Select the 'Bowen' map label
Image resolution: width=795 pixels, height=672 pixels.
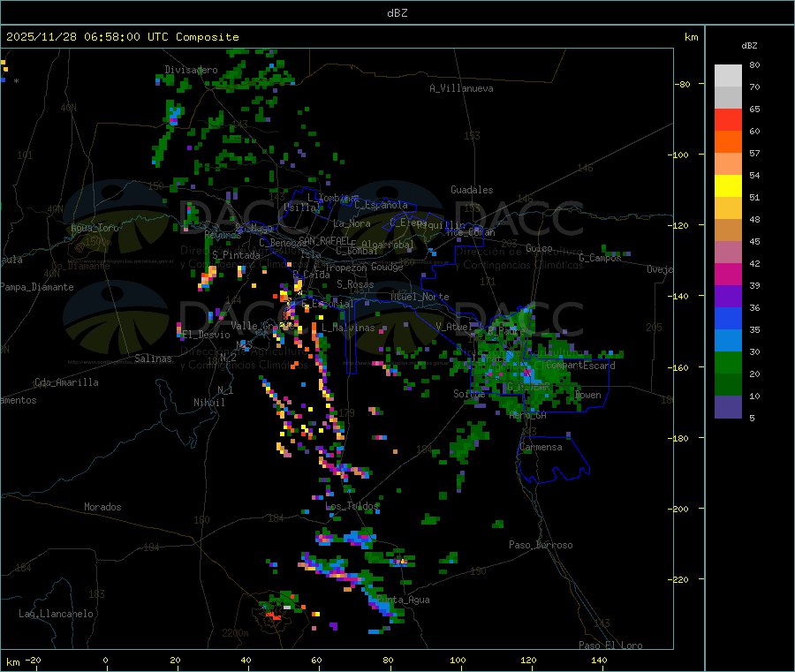[x=588, y=395]
